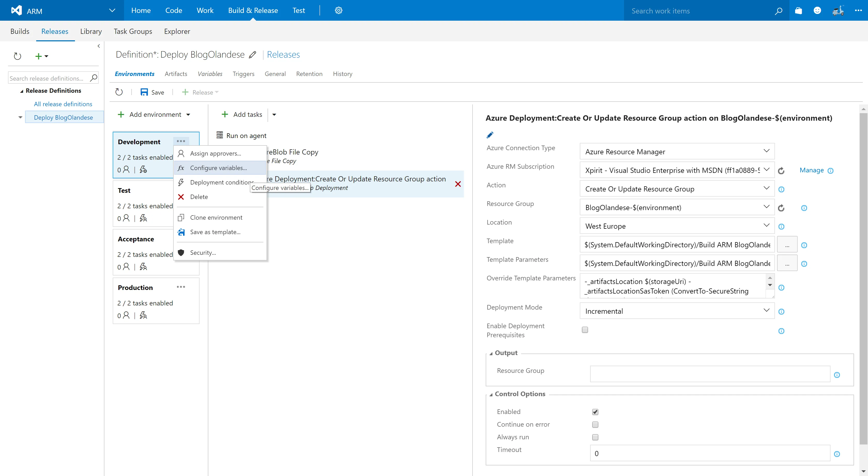Choose Assign approvers... from context menu

pos(220,153)
